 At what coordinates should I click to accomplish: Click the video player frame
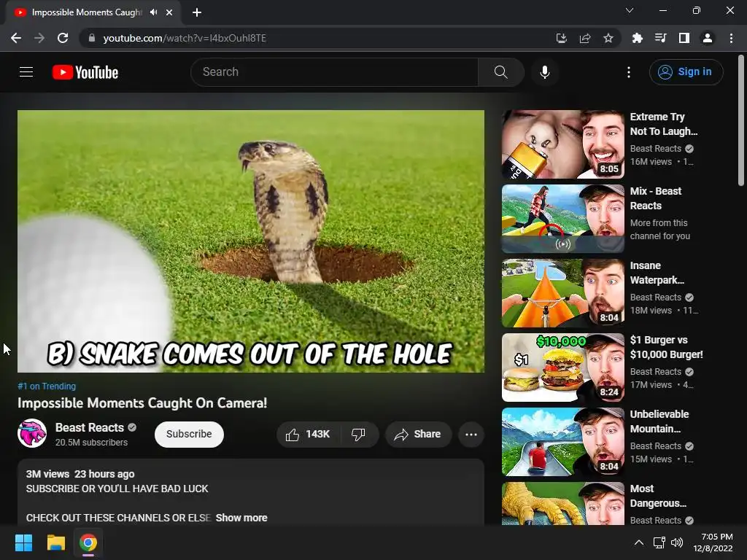(251, 241)
